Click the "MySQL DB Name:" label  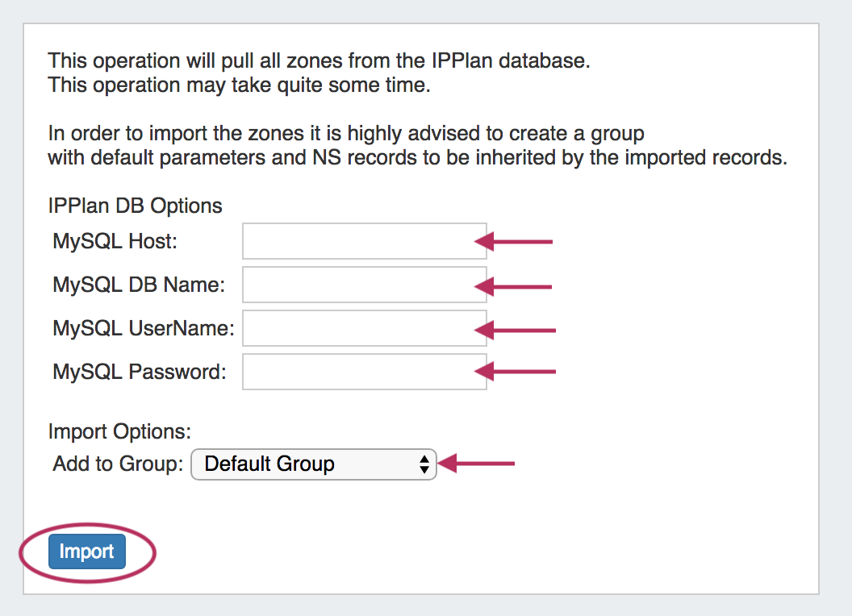coord(139,285)
